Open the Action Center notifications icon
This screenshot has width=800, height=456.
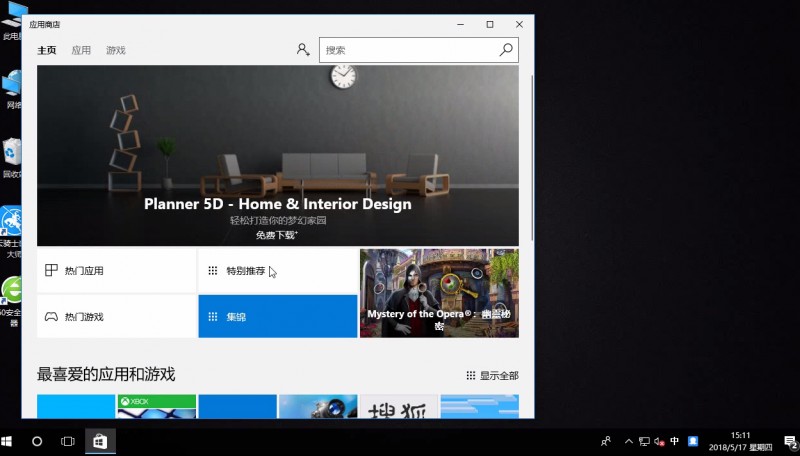[x=790, y=442]
